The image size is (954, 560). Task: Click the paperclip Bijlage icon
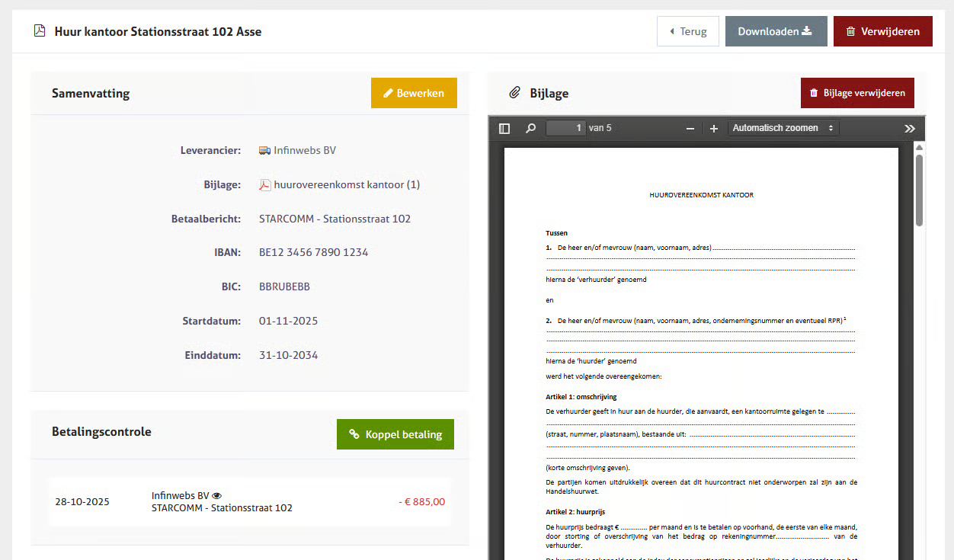coord(514,93)
